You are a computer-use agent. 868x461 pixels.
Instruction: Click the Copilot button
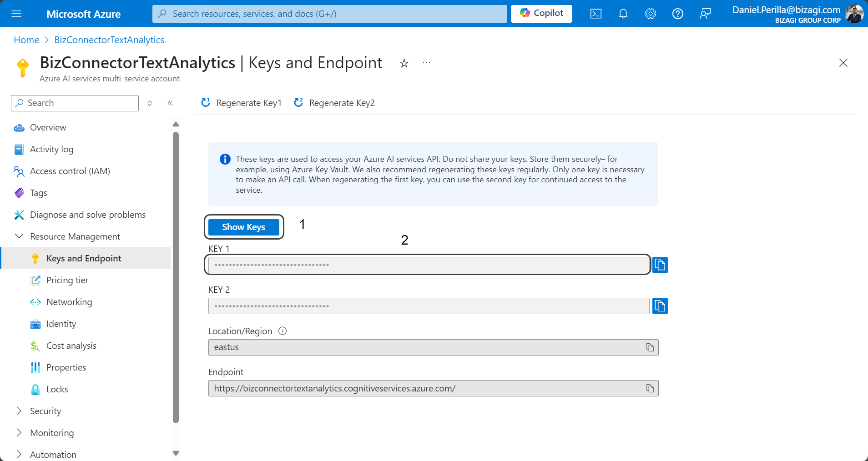541,13
